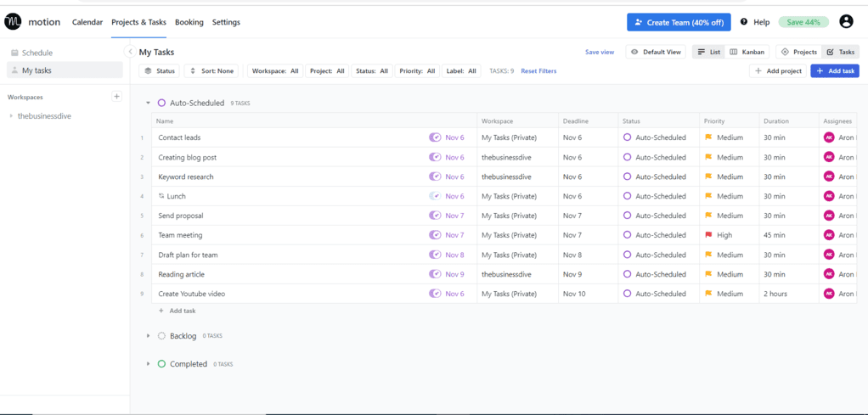
Task: Click the Save view link
Action: (x=600, y=52)
